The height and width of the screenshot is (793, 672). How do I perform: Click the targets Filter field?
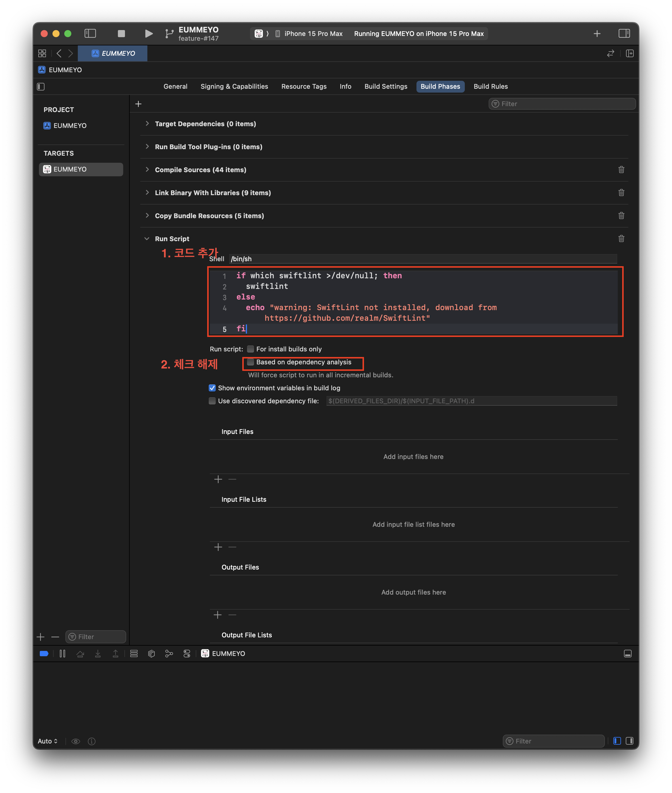95,636
